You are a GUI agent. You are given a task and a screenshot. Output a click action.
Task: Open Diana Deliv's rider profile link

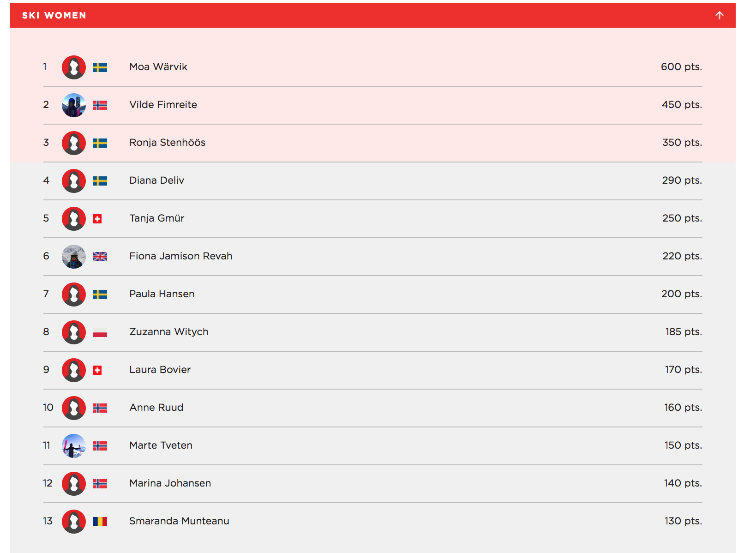(156, 180)
